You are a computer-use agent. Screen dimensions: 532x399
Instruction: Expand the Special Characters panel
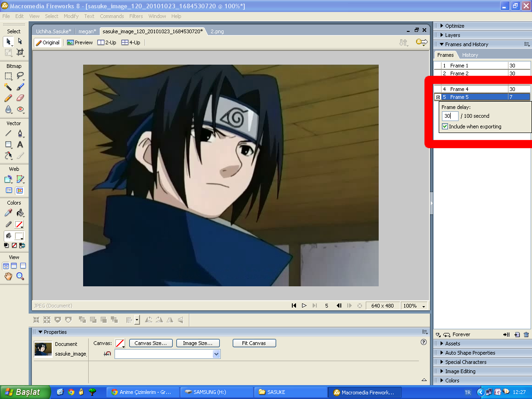[442, 362]
